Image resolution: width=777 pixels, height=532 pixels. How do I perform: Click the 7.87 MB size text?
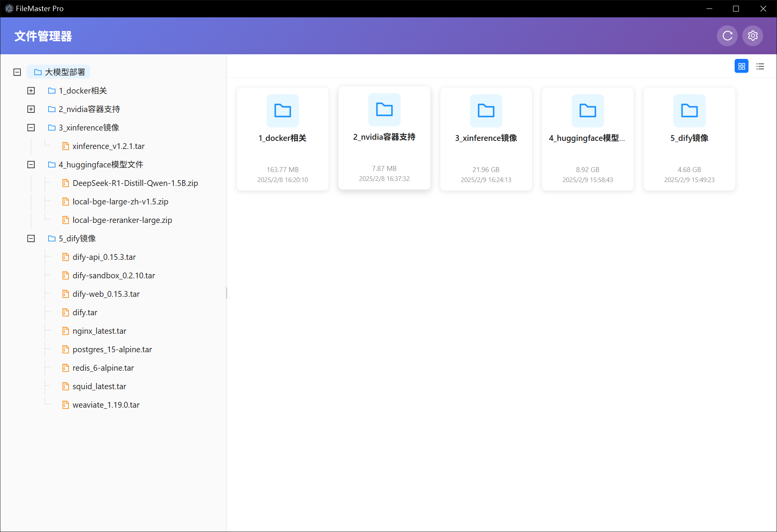pyautogui.click(x=384, y=168)
